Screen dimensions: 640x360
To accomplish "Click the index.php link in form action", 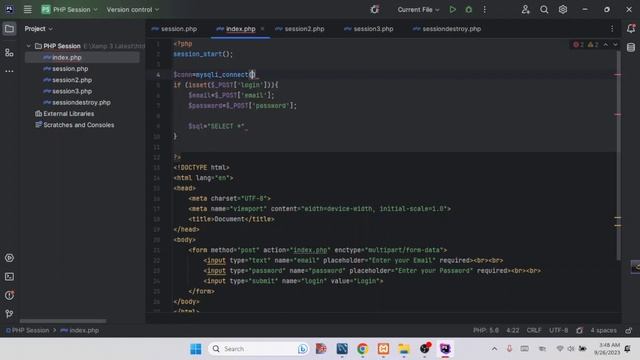I will (x=310, y=250).
